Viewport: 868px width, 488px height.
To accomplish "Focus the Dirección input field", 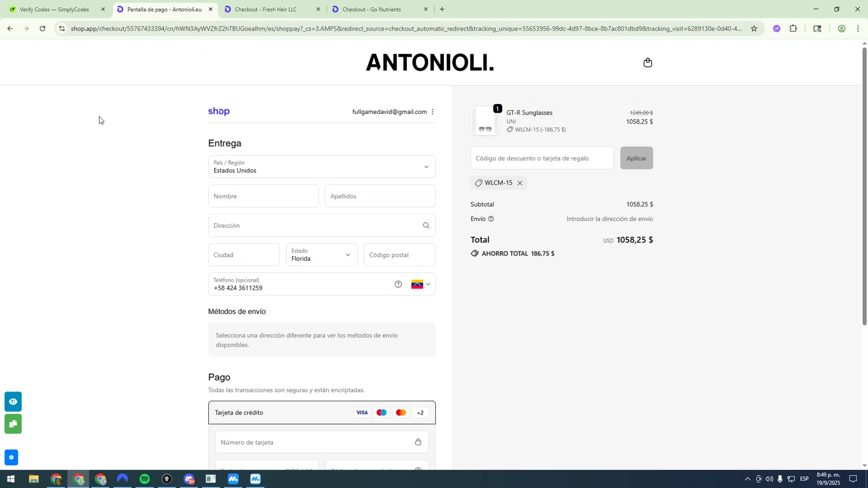I will tap(322, 225).
